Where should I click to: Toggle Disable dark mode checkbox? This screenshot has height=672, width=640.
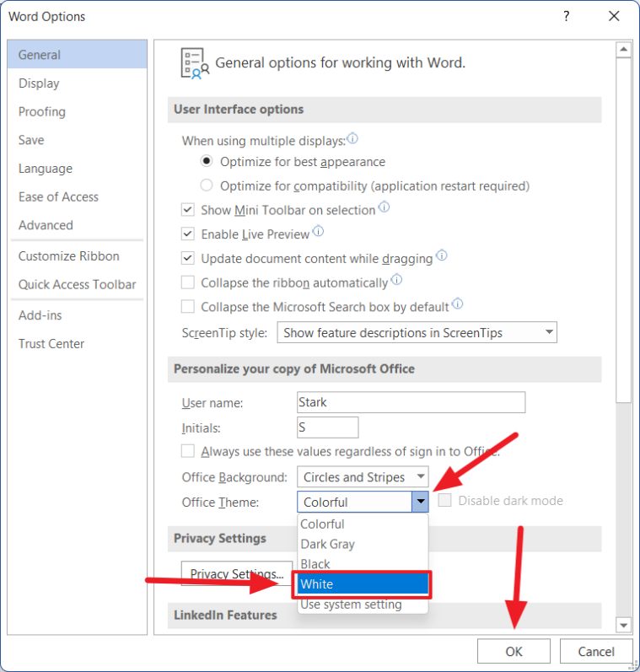pyautogui.click(x=444, y=500)
